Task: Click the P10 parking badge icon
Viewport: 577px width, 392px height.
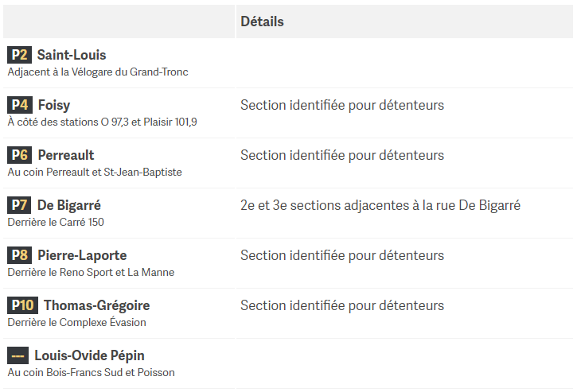Action: coord(22,305)
